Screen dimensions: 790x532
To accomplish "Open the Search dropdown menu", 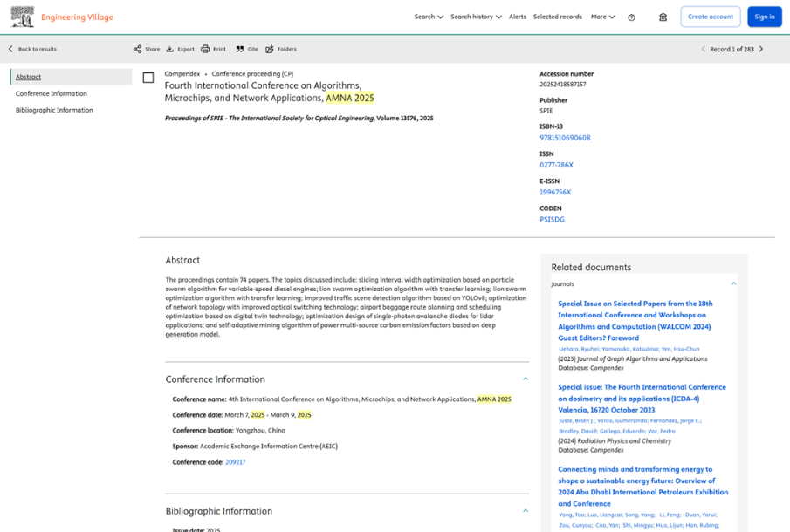I will (x=429, y=17).
